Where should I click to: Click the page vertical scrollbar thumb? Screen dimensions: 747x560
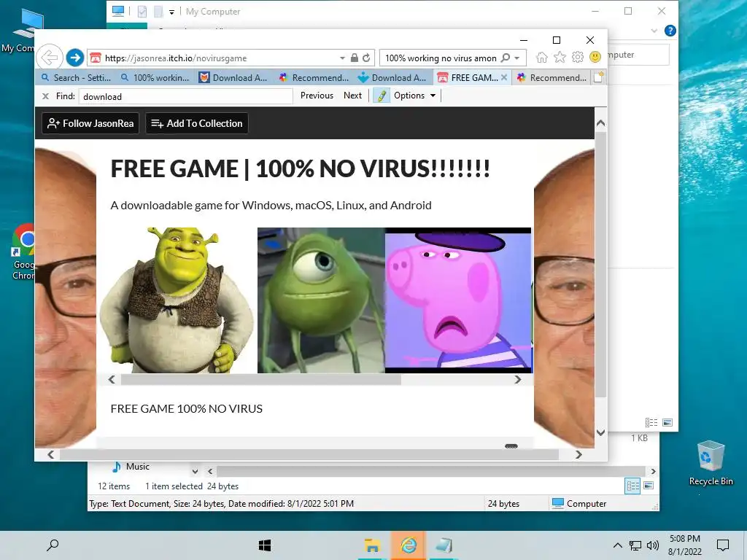pyautogui.click(x=601, y=264)
